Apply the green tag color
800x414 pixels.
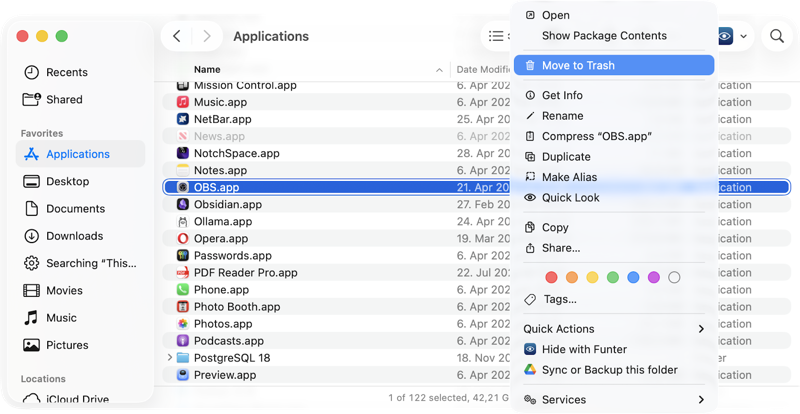pyautogui.click(x=613, y=277)
